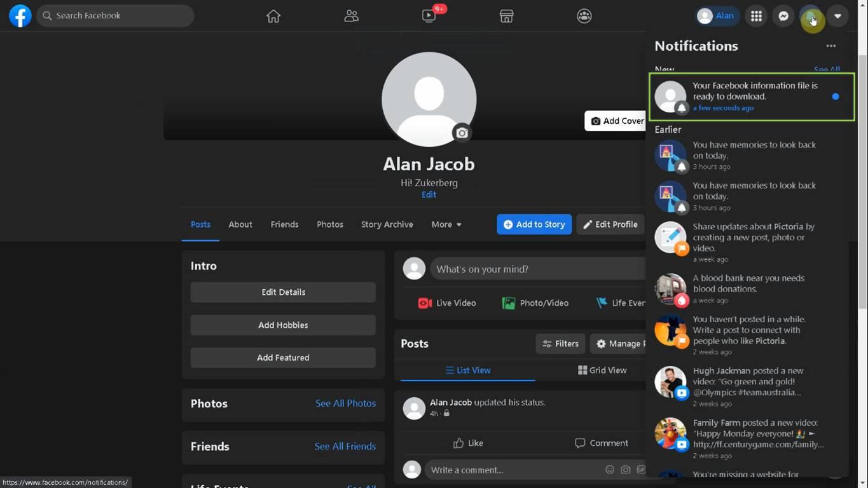868x488 pixels.
Task: Click the avatar beside the post composer
Action: coord(414,269)
